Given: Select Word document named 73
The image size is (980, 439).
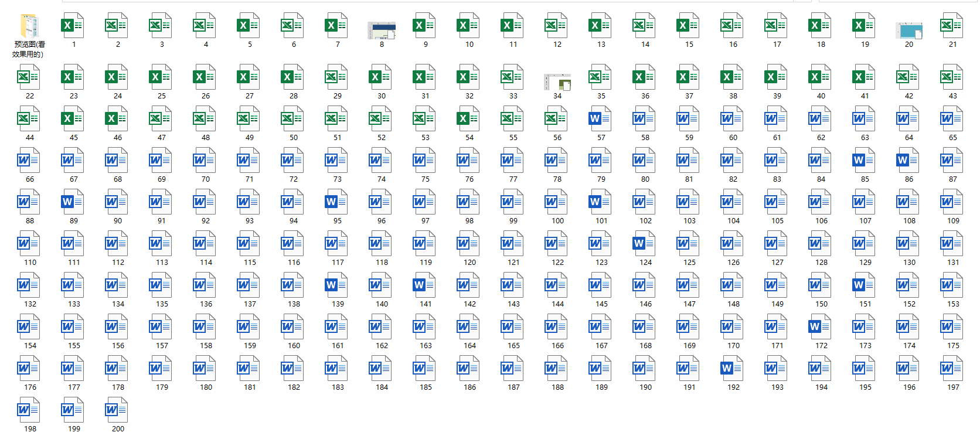Looking at the screenshot, I should coord(337,161).
